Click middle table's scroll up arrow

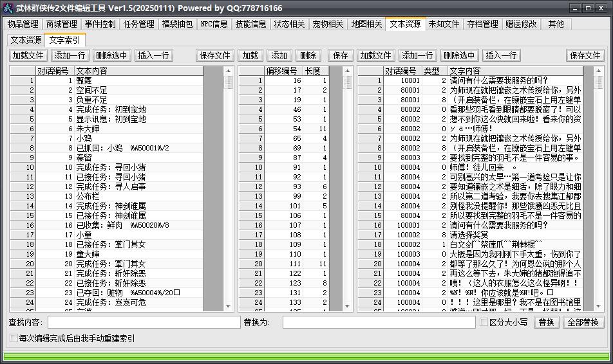[347, 71]
